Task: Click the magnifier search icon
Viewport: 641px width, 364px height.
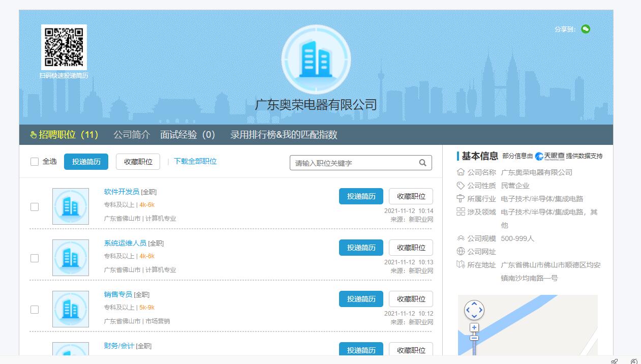Action: [x=422, y=163]
